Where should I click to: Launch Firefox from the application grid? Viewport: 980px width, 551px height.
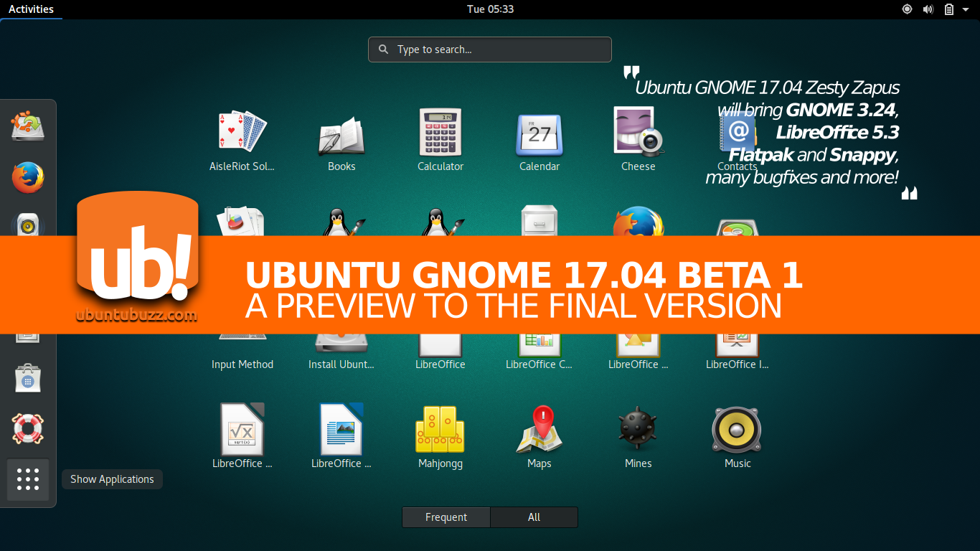(x=639, y=222)
